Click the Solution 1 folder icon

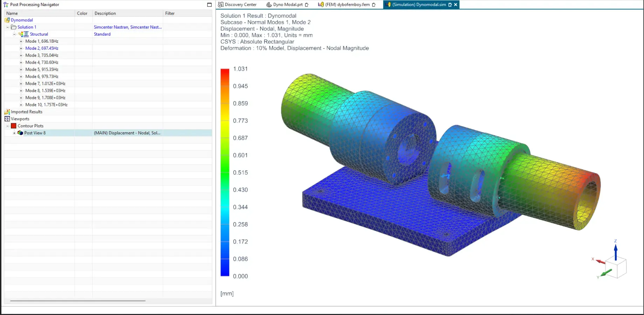(x=14, y=27)
